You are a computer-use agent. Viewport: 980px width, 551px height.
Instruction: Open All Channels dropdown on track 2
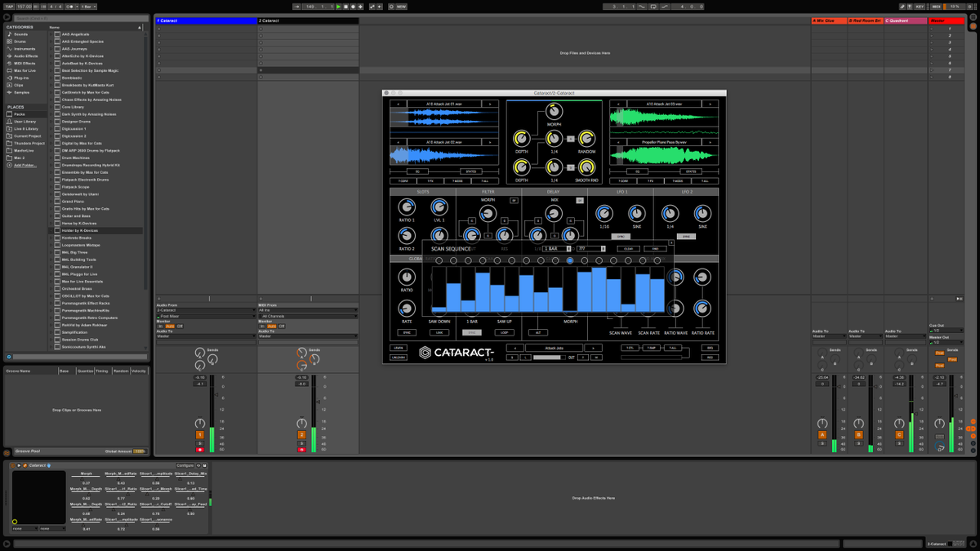coord(308,316)
